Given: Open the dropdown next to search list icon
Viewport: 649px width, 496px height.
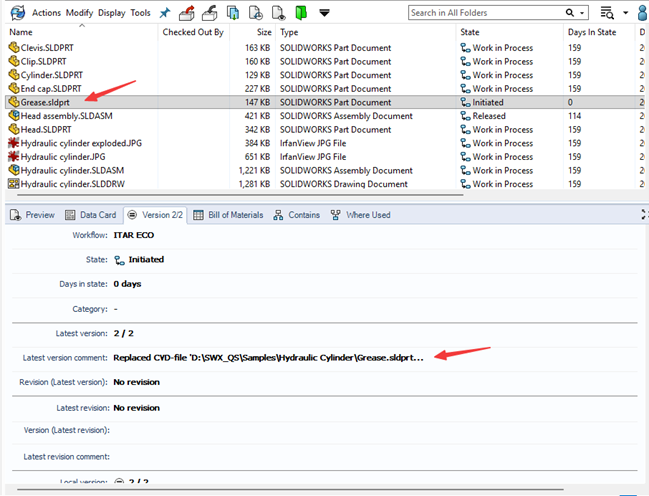Looking at the screenshot, I should pos(625,13).
